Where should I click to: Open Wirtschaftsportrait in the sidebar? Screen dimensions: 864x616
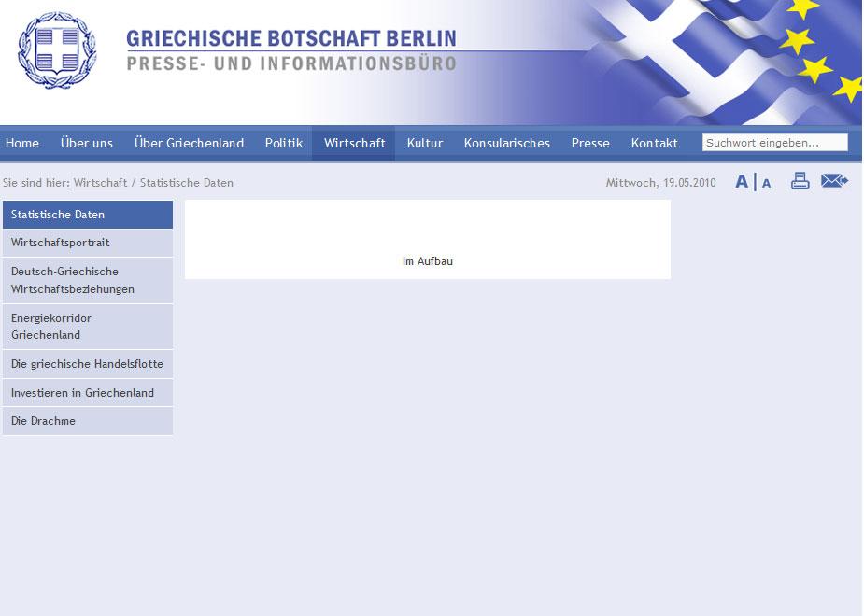coord(60,243)
